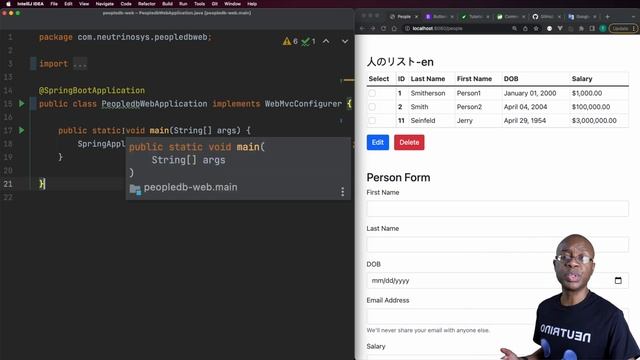Click the run gutter icon beside main method

(22, 131)
